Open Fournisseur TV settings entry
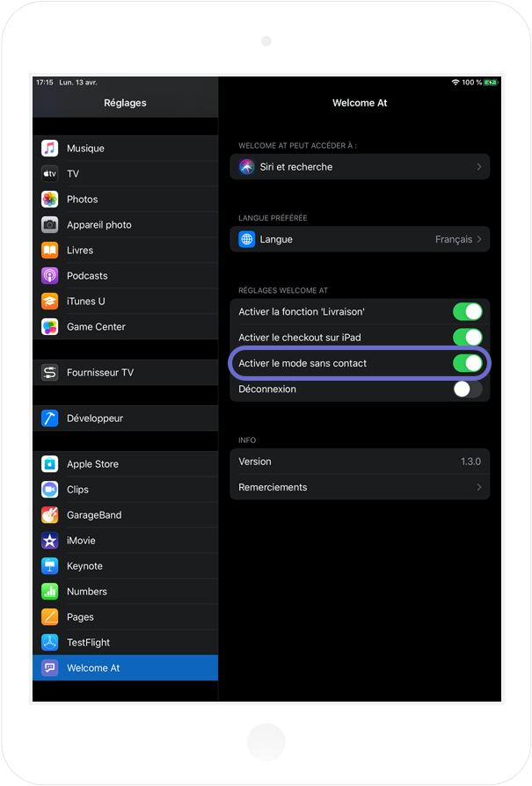The width and height of the screenshot is (532, 786). [x=126, y=373]
